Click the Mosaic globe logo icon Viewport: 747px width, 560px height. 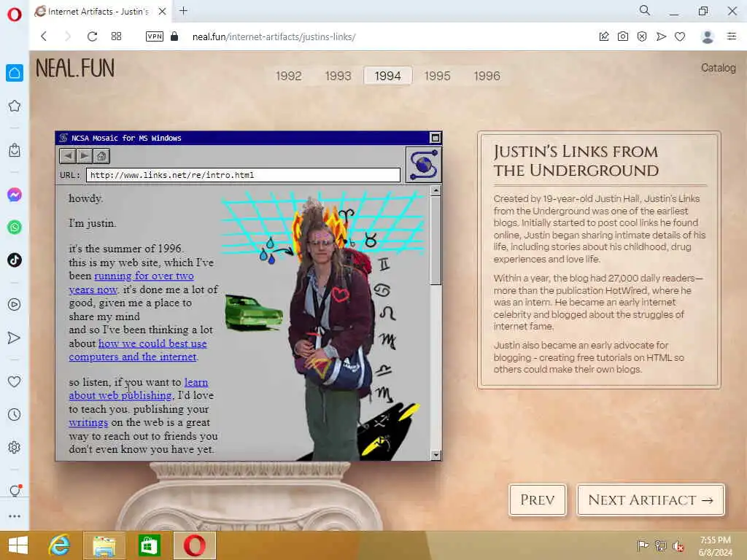pos(423,165)
